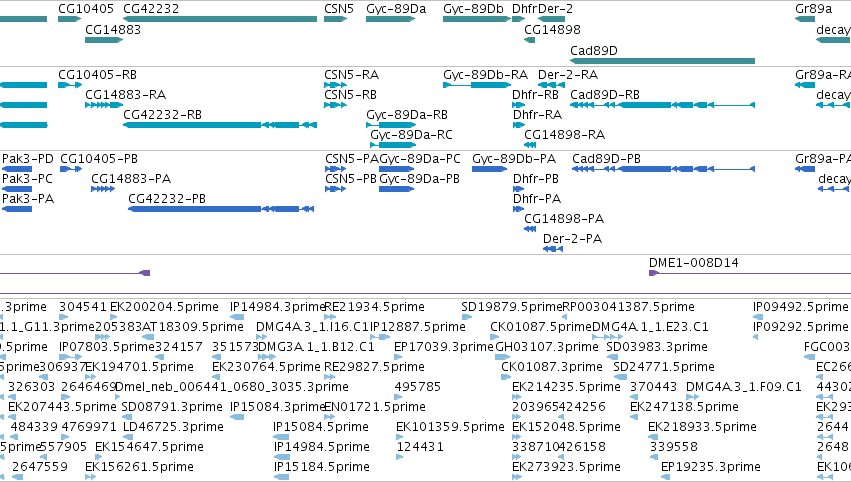Select the IP12887.5prime EST label
This screenshot has width=851, height=482.
tap(418, 327)
